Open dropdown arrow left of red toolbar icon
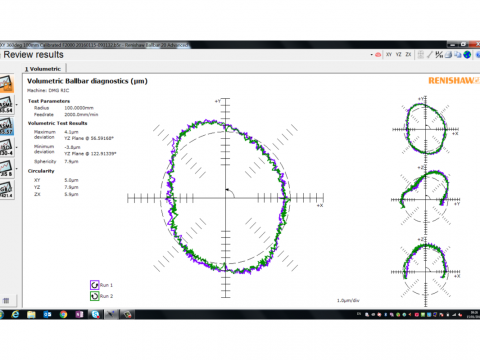The image size is (480, 360). click(372, 55)
